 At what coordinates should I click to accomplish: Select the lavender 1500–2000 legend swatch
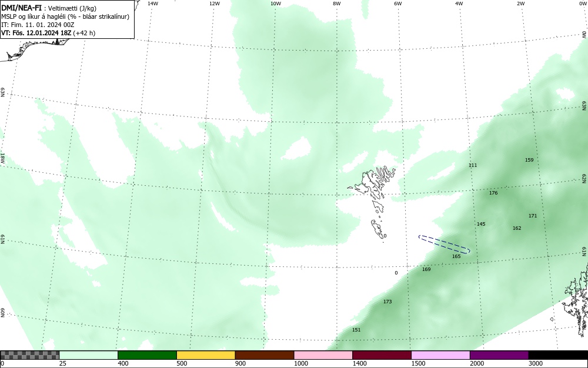(x=440, y=355)
